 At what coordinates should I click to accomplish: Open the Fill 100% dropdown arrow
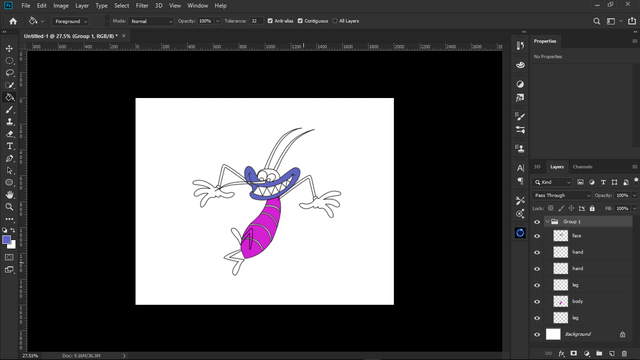pyautogui.click(x=634, y=209)
